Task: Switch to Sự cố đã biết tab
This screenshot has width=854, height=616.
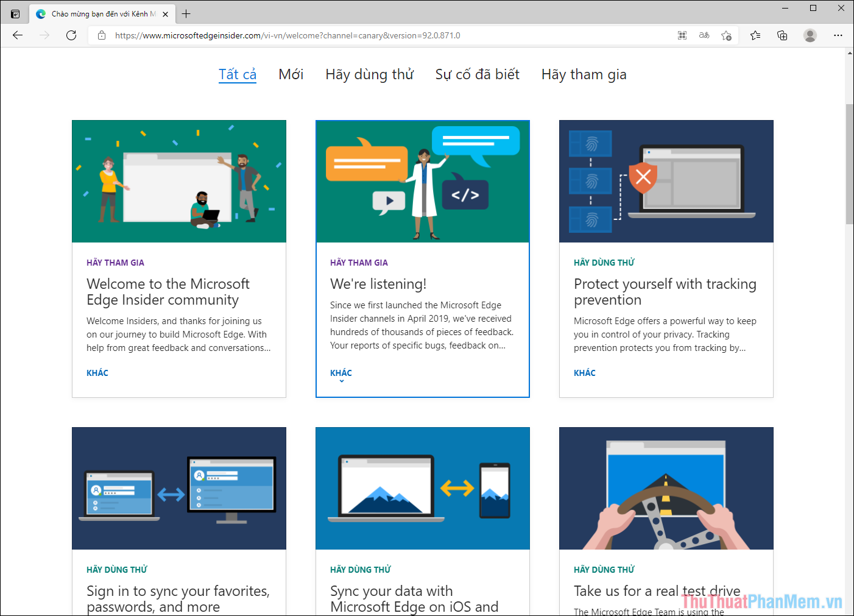Action: [x=477, y=74]
